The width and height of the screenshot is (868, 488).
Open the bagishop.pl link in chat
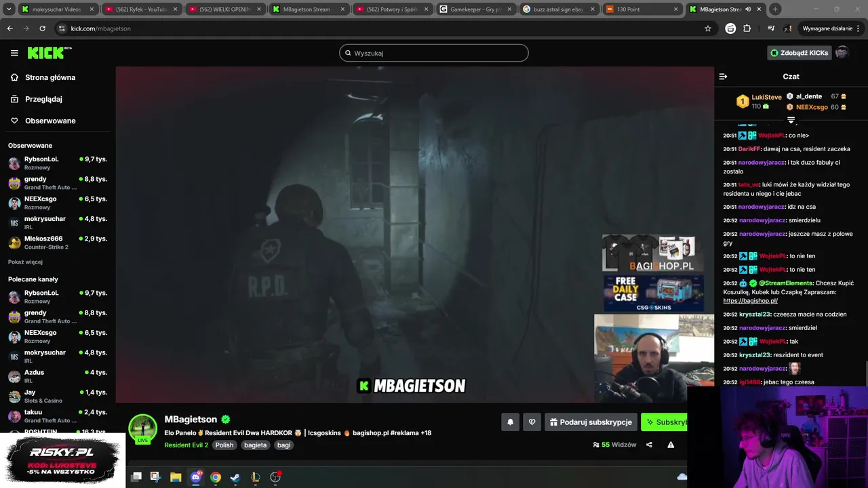click(750, 301)
